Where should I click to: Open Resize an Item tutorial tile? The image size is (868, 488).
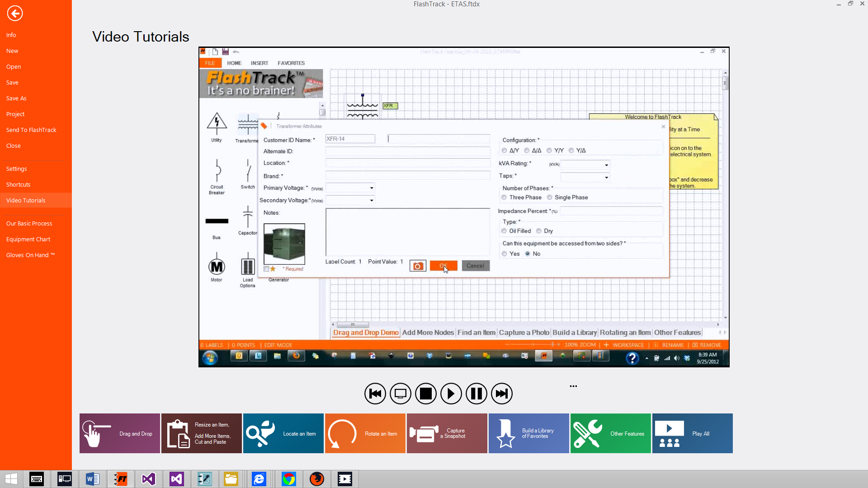coord(202,433)
